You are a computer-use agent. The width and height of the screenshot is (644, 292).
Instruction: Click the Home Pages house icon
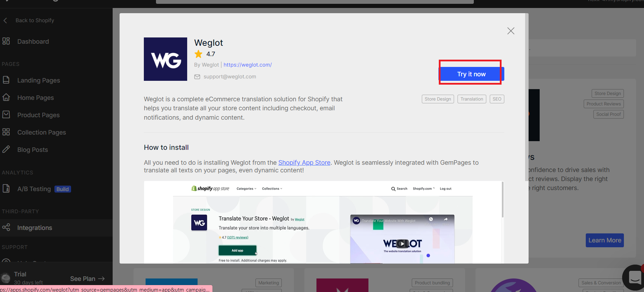(6, 97)
